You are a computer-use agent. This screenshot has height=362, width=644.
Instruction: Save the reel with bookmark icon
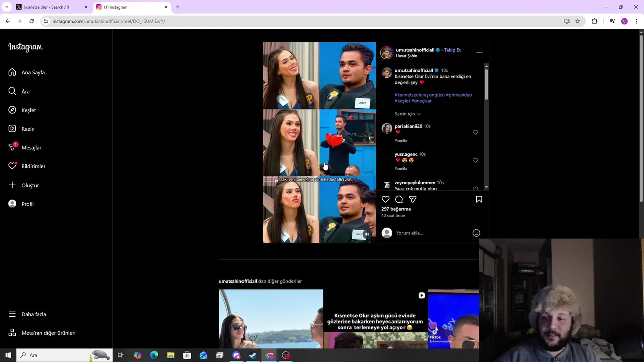click(x=479, y=199)
